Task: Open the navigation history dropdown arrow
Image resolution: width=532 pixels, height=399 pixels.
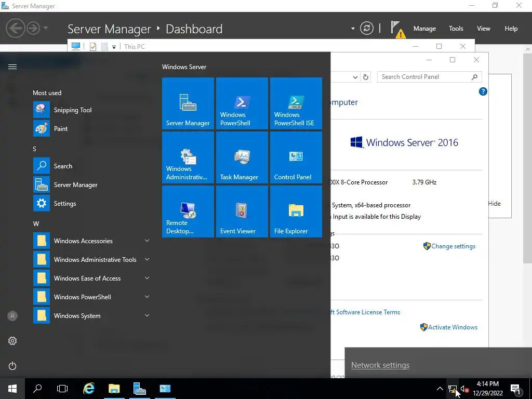Action: (46, 28)
